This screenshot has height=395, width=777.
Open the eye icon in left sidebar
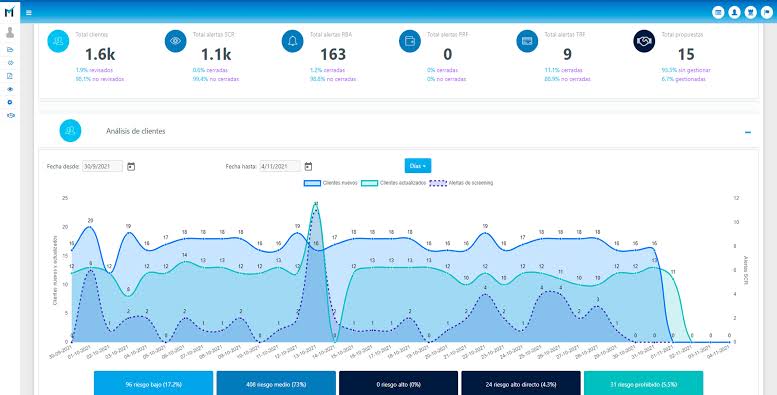10,89
